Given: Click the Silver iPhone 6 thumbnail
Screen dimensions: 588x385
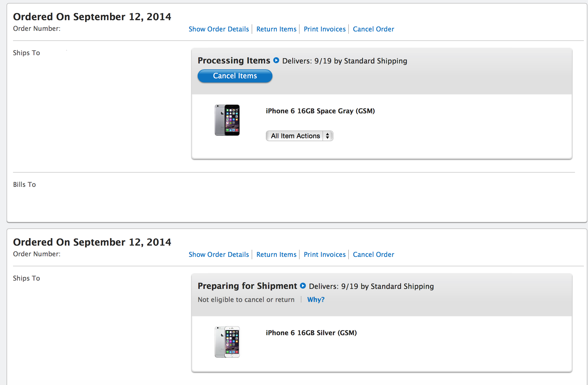Looking at the screenshot, I should tap(227, 342).
